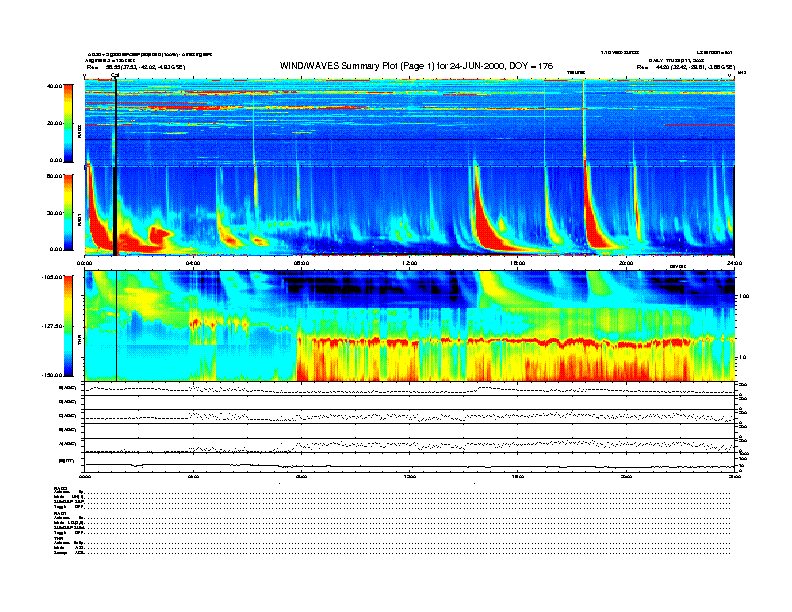This screenshot has width=792, height=612.
Task: Click the RAD2 heading in the lower status listing
Action: (61, 488)
